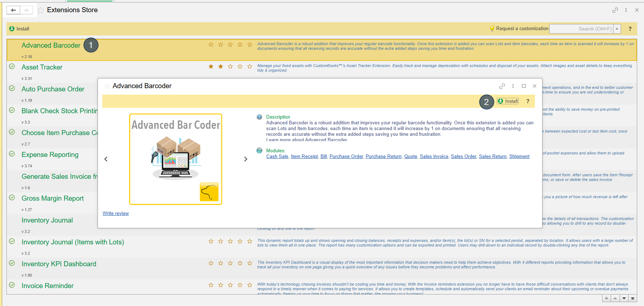This screenshot has height=306, width=644.
Task: Copy link icon in the dialog header
Action: click(502, 86)
